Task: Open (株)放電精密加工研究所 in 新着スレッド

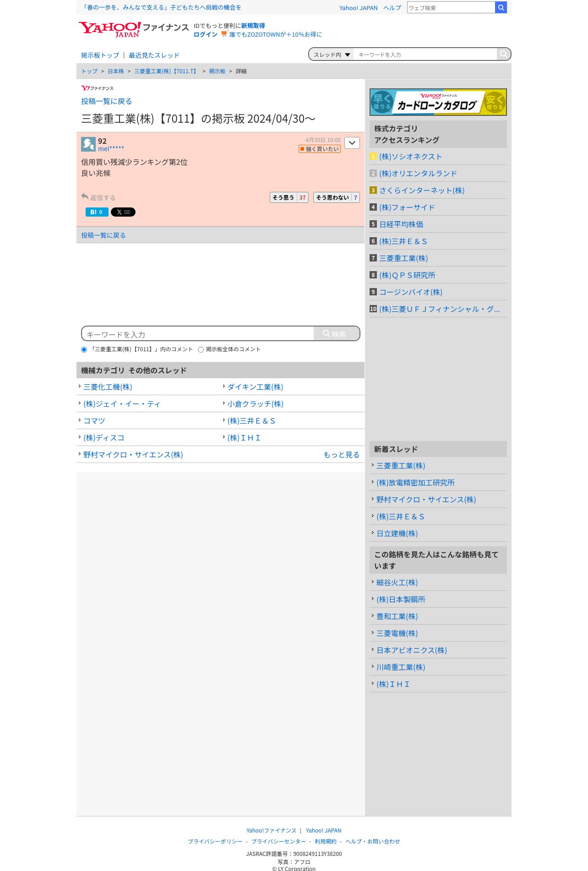Action: coord(415,483)
